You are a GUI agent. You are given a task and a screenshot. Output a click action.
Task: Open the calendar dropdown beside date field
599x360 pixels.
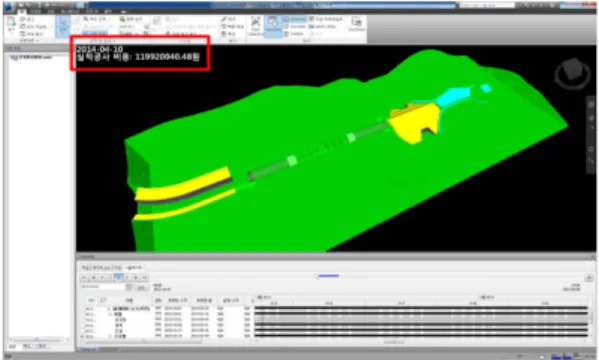(x=129, y=287)
